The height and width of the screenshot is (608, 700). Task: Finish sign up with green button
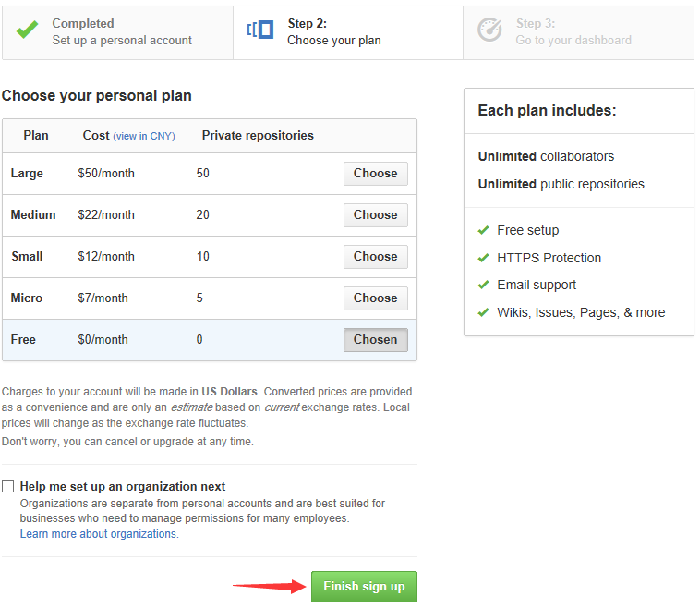pyautogui.click(x=364, y=586)
